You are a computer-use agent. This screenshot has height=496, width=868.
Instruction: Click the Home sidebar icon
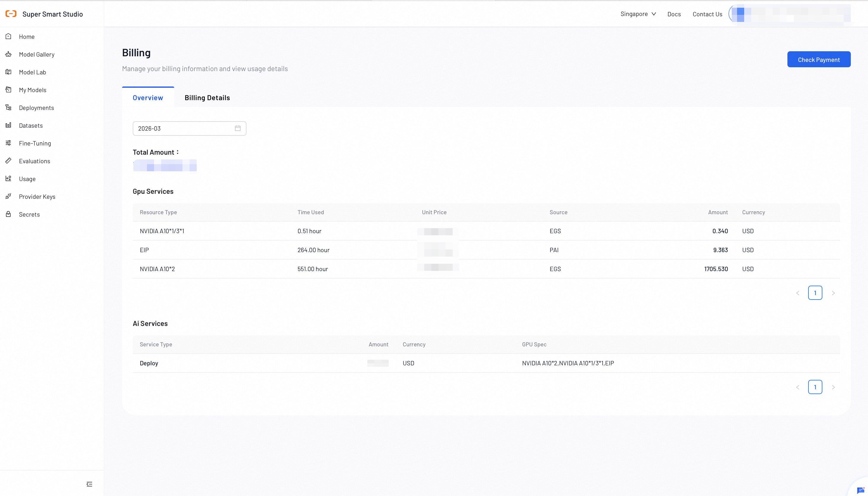[9, 36]
